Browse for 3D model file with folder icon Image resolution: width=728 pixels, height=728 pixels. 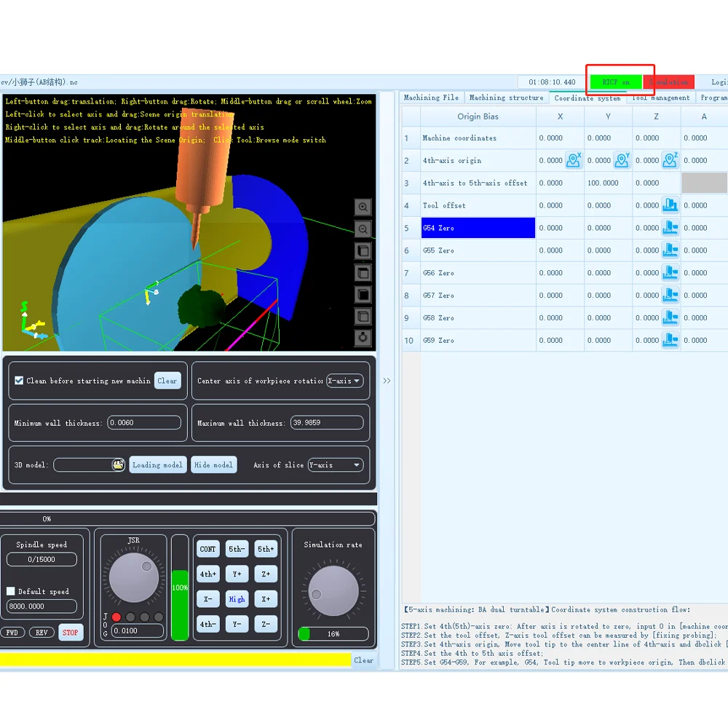coord(118,464)
